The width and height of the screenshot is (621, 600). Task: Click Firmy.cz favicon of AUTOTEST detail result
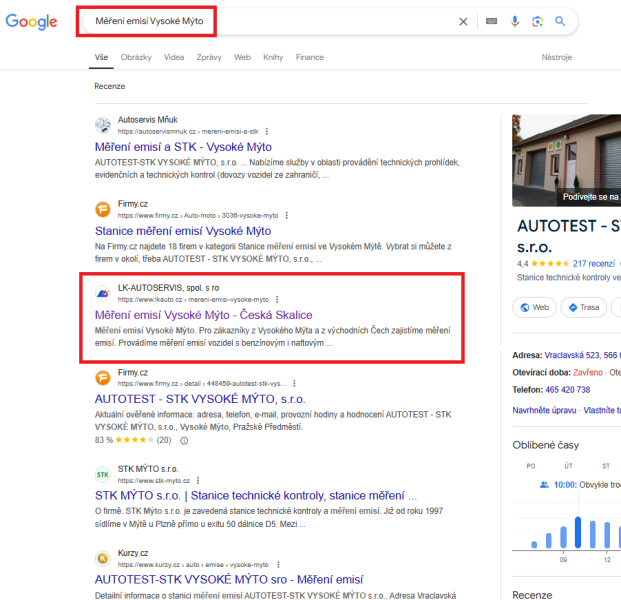click(103, 377)
